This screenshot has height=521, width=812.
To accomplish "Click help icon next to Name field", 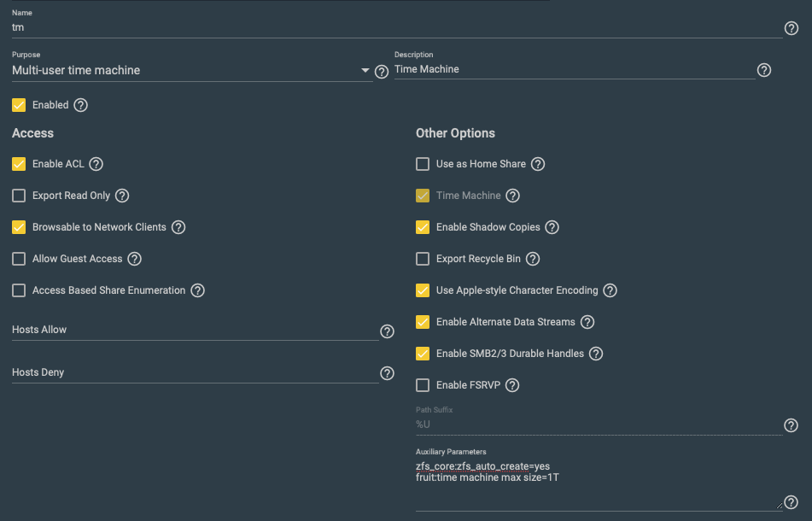I will [x=791, y=28].
